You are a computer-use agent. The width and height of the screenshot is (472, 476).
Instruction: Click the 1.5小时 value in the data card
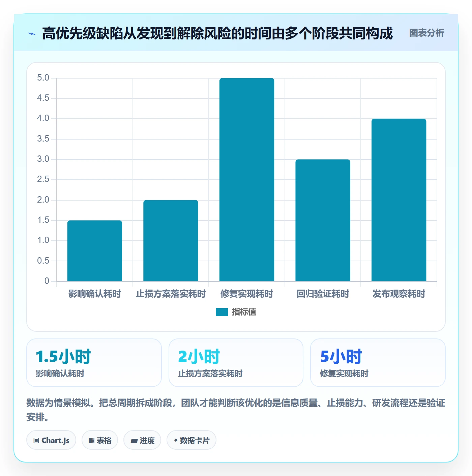point(63,357)
